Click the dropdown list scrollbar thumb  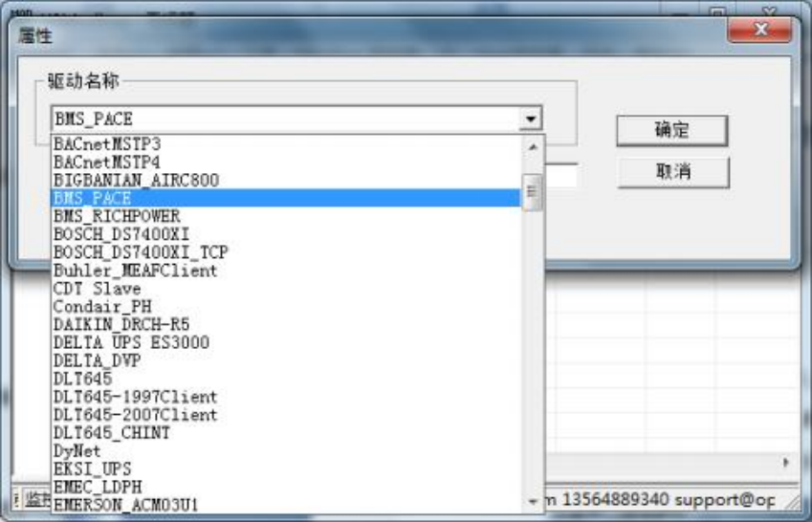[533, 193]
